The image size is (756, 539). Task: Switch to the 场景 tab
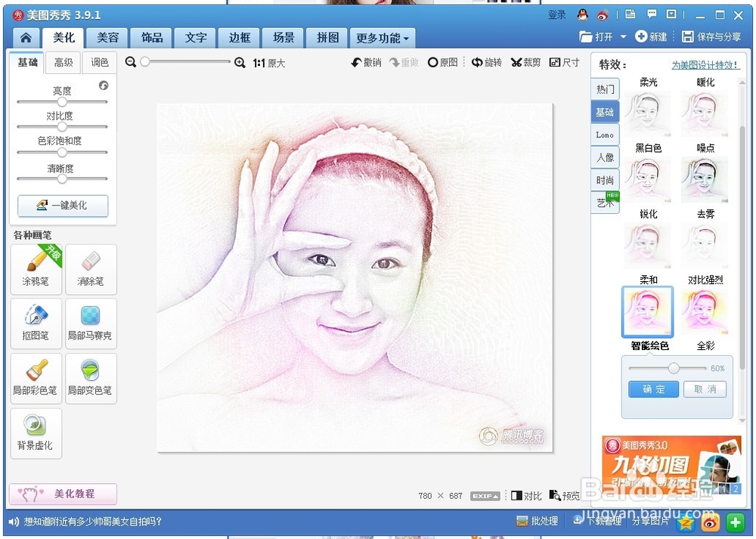[283, 38]
